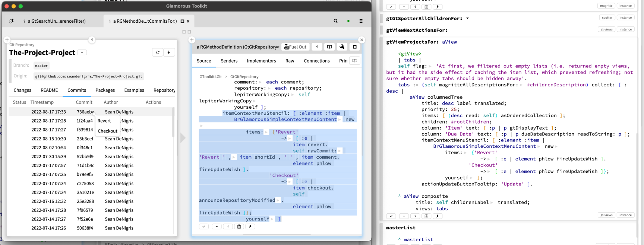Viewport: 644px width, 245px height.
Task: Click the wrench tool icon in header
Action: [342, 47]
